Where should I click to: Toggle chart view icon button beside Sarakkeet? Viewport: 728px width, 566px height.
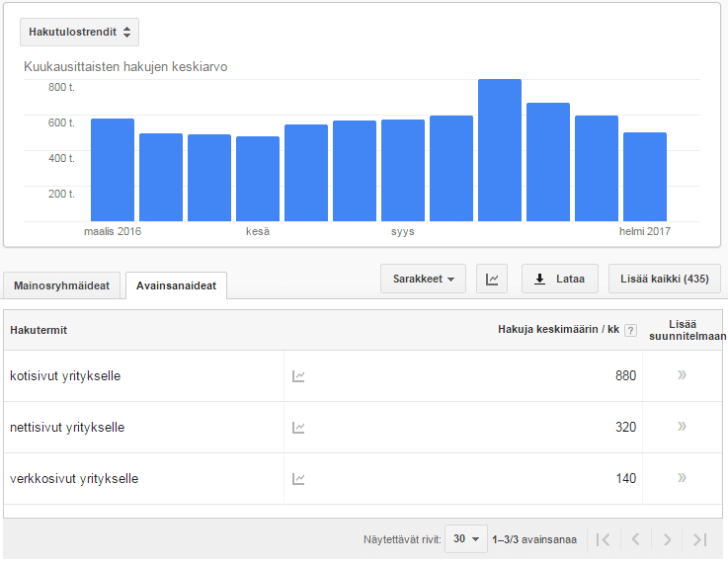[492, 280]
